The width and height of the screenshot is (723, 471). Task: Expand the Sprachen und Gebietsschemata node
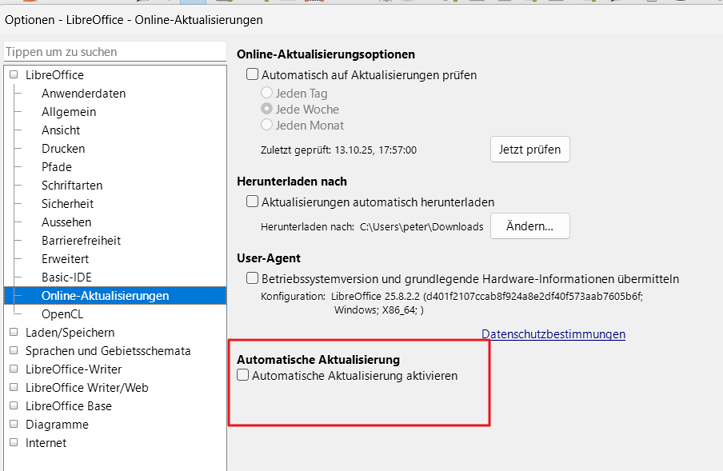pyautogui.click(x=14, y=351)
